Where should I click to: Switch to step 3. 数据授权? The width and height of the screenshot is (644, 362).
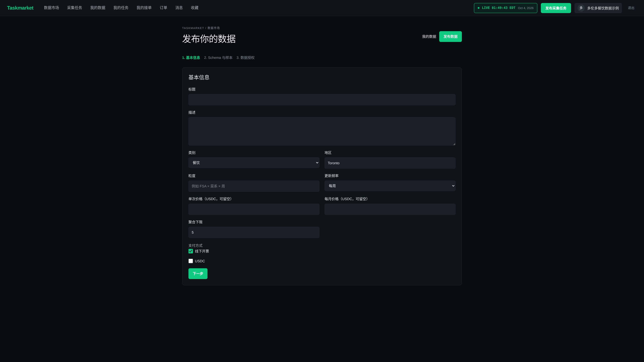click(x=246, y=58)
